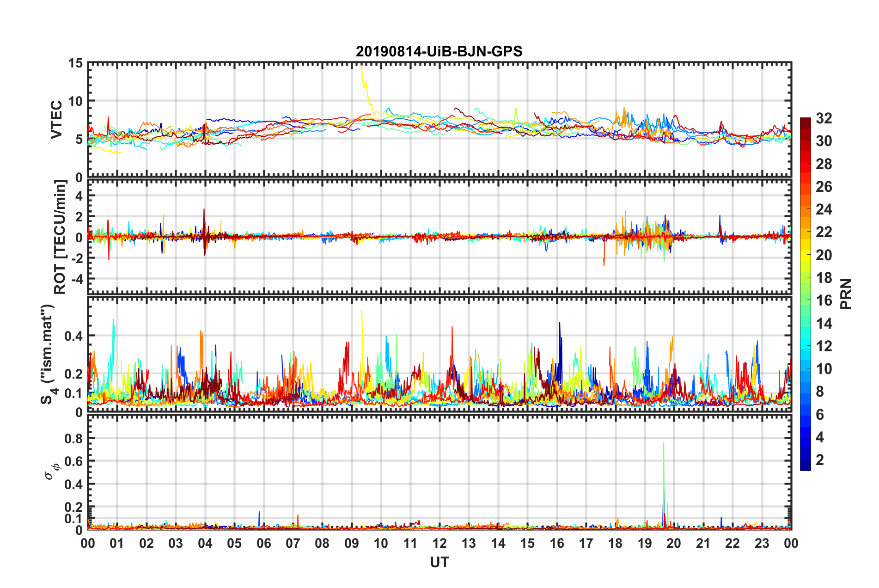Click the "UT" x-axis label
The height and width of the screenshot is (588, 879).
[439, 562]
